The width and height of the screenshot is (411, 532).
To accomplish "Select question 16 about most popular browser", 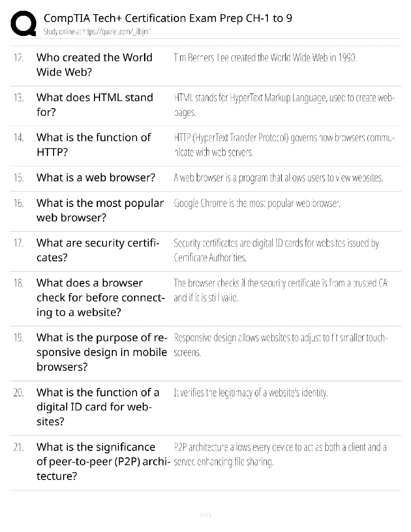I will coord(100,210).
